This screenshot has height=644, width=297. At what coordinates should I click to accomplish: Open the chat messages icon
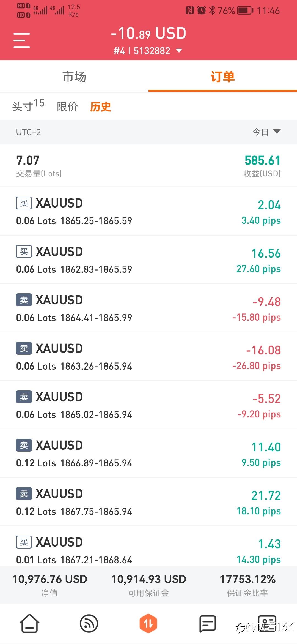click(208, 624)
